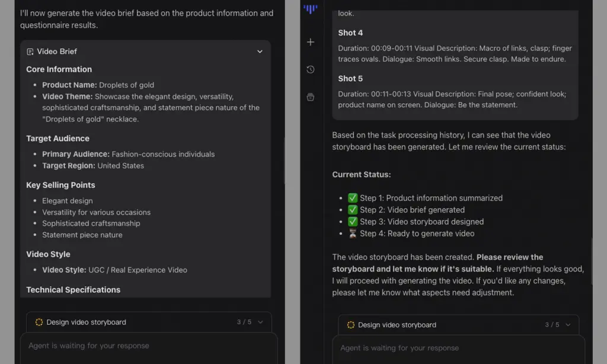Select the Design video storyboard label on right

coord(397,325)
